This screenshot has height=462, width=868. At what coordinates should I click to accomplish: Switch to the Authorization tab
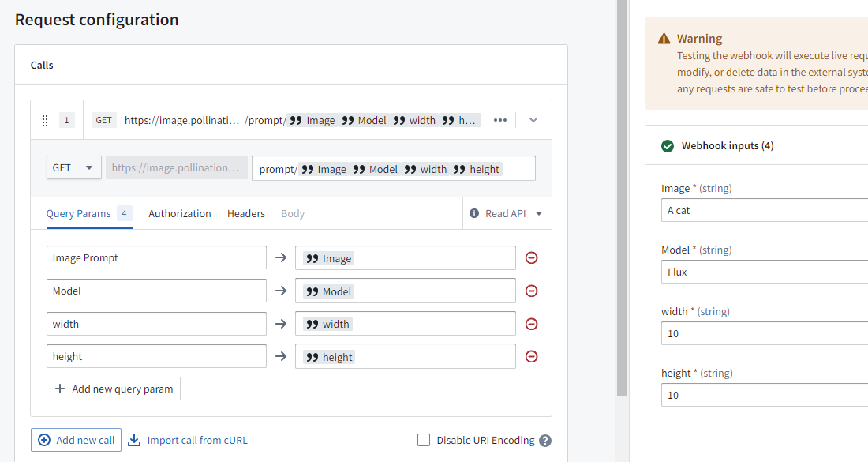point(180,213)
